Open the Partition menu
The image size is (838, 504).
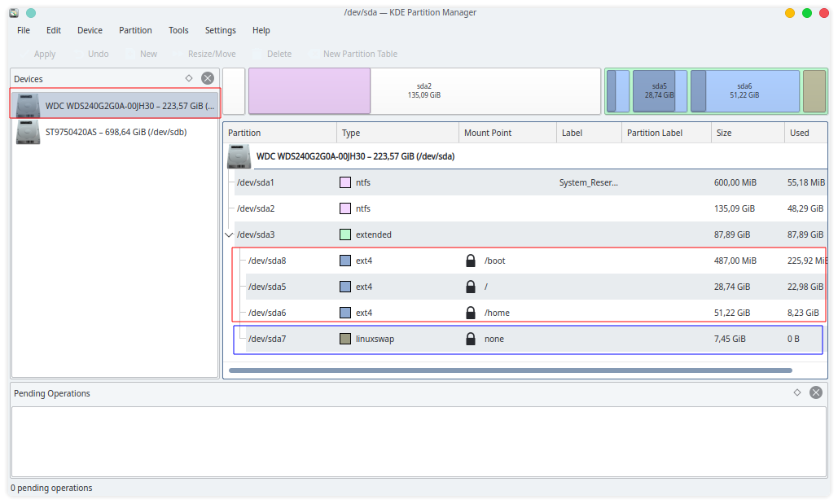135,30
